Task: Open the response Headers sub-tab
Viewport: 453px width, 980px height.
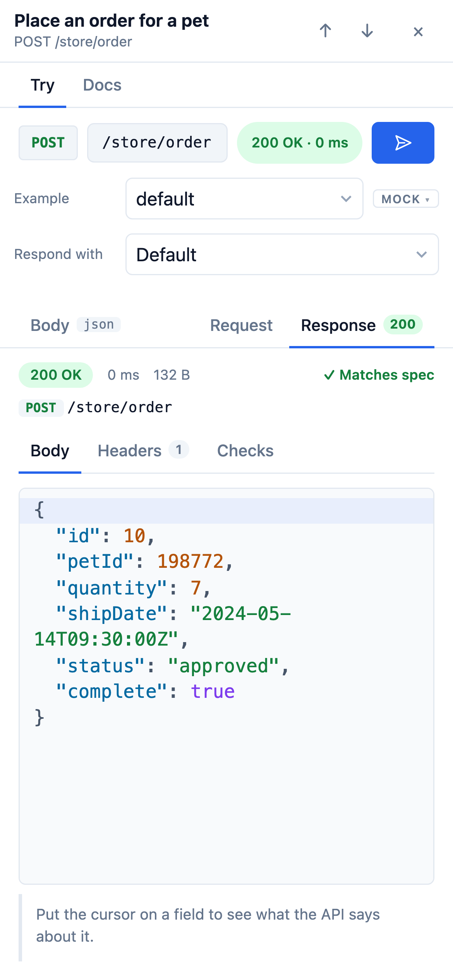Action: [x=143, y=451]
